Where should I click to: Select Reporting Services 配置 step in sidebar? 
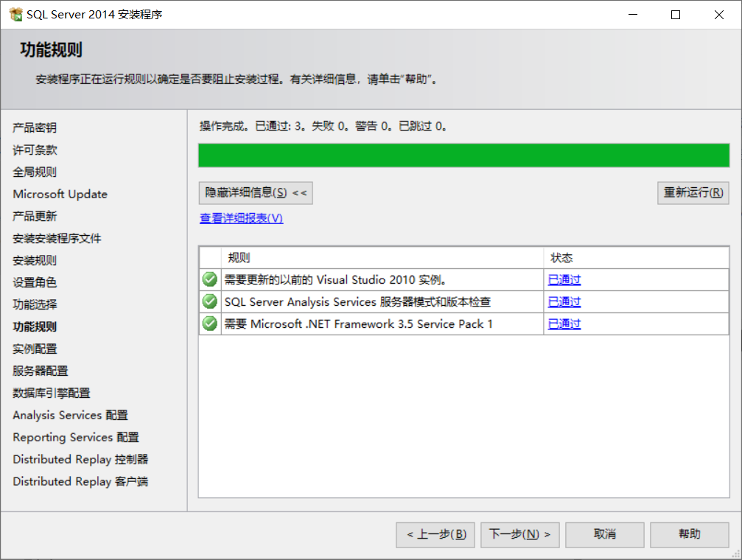click(76, 438)
